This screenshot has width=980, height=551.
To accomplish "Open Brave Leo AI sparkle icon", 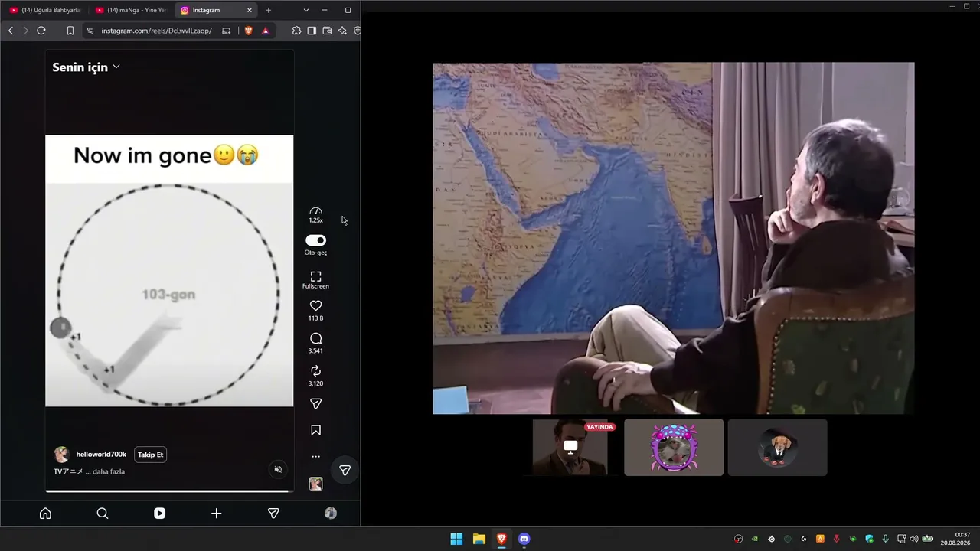I will (x=342, y=31).
